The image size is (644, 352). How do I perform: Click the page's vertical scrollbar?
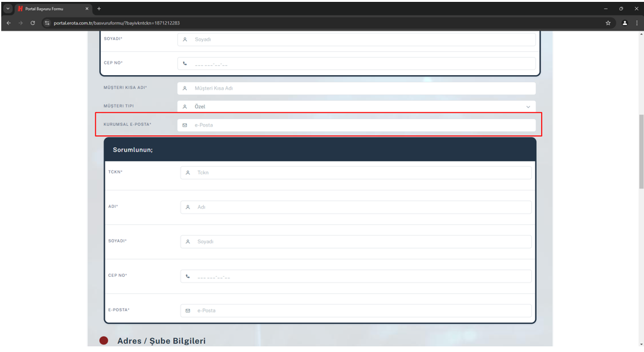coord(640,150)
